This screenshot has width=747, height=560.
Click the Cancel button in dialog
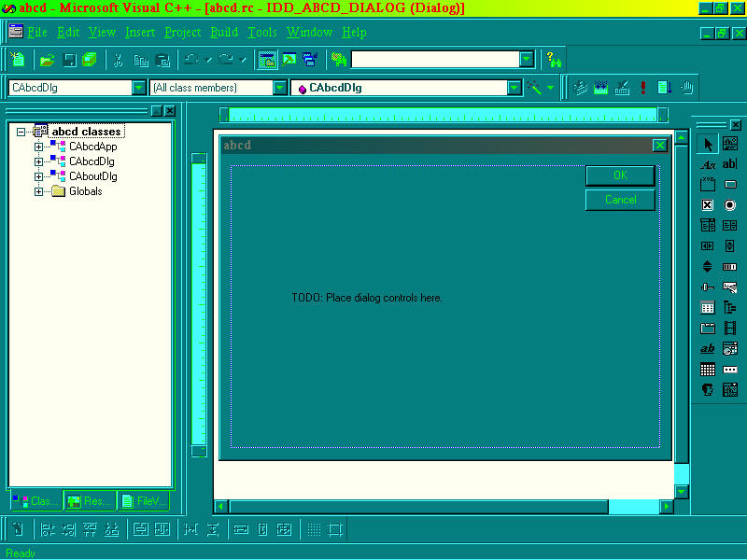[x=620, y=200]
